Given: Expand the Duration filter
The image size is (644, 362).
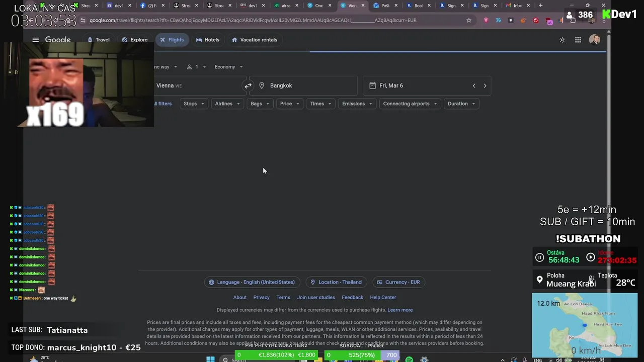Looking at the screenshot, I should point(461,104).
